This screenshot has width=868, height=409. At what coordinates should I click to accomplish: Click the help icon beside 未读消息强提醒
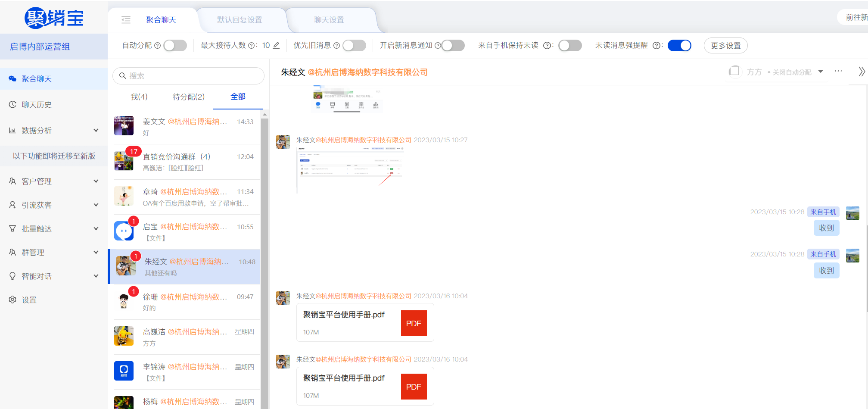(656, 45)
